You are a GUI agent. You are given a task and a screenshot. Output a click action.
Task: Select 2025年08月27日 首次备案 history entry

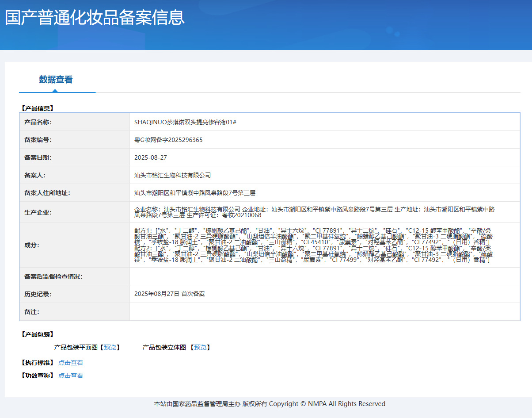[169, 294]
